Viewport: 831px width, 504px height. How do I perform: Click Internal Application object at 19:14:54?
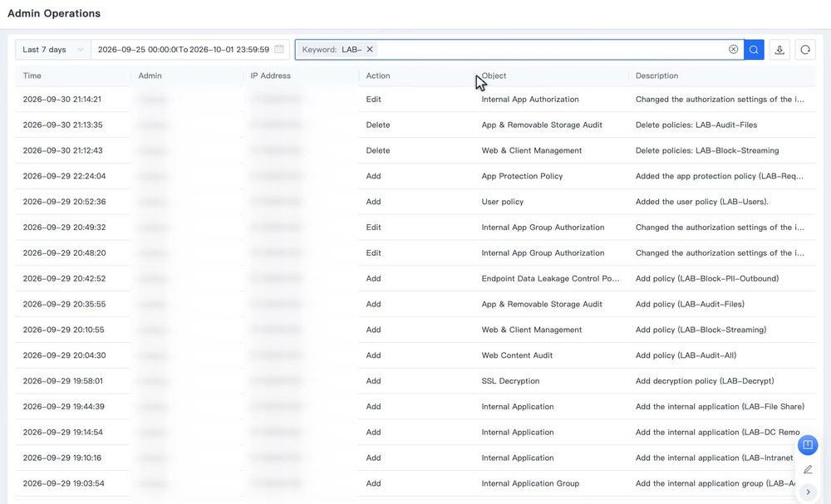(x=517, y=432)
